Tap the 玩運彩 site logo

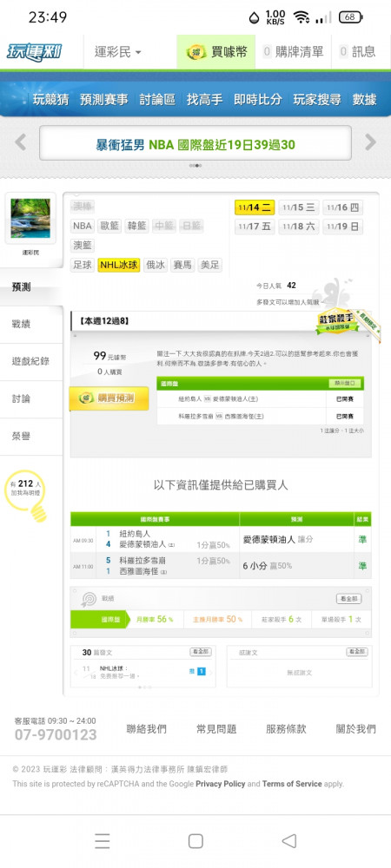[x=35, y=52]
